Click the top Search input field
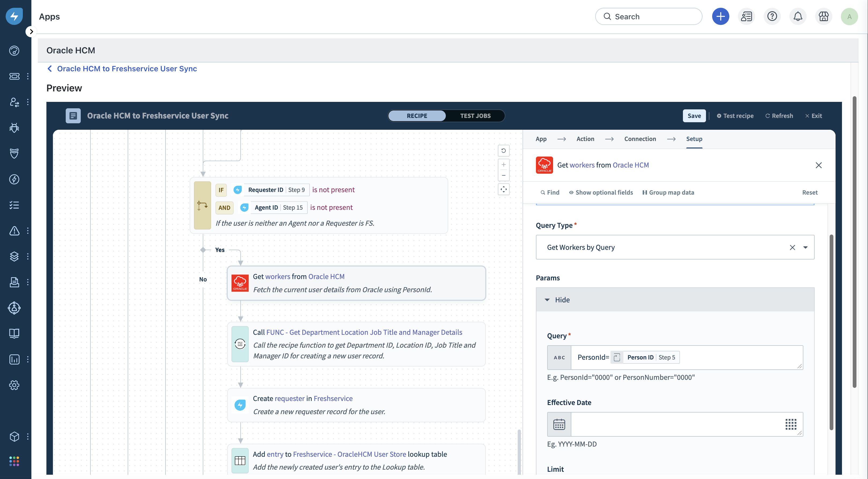The width and height of the screenshot is (868, 479). (x=654, y=17)
